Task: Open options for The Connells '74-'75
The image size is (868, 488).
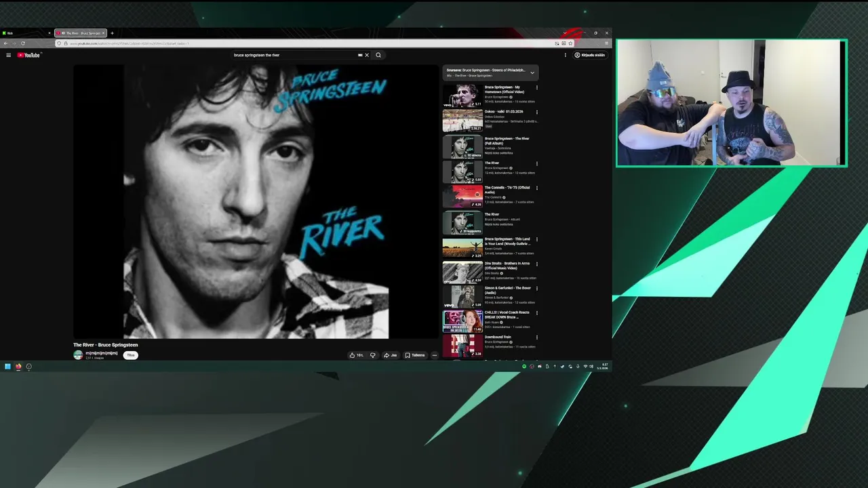Action: pyautogui.click(x=537, y=188)
